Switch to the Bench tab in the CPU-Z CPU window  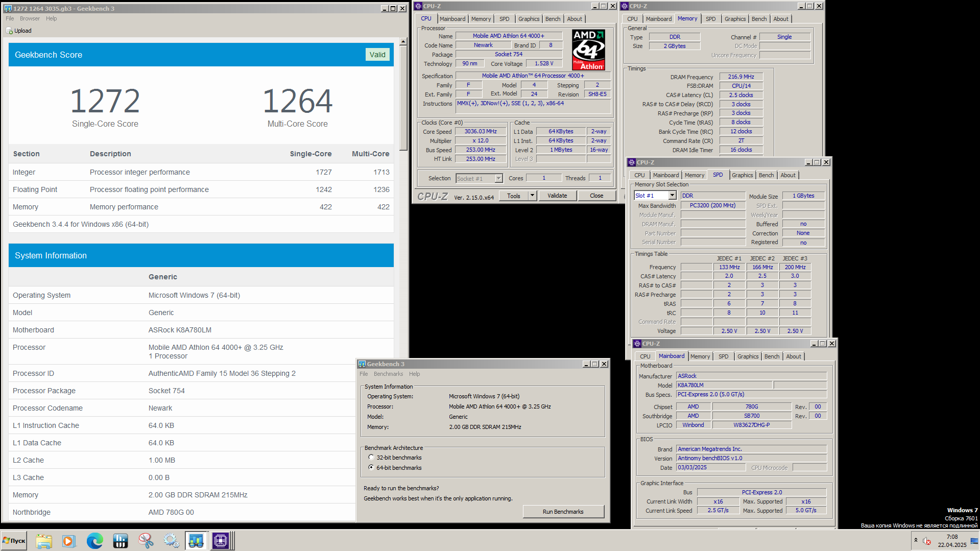(x=553, y=19)
